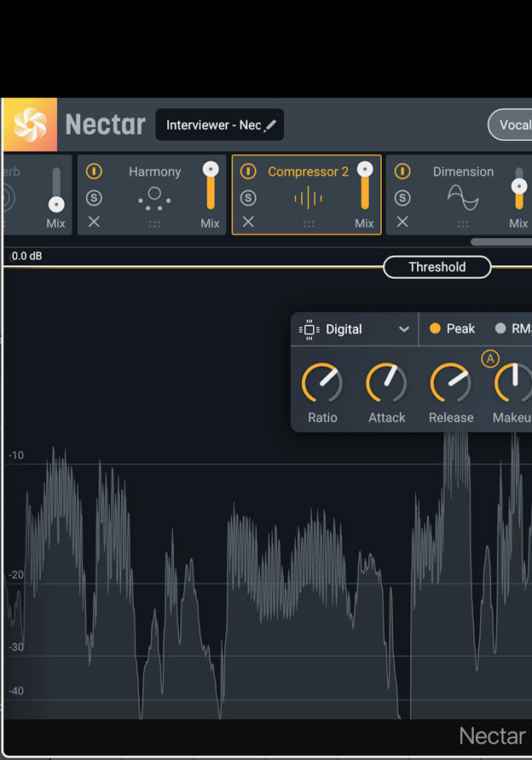Screen dimensions: 532x760
Task: Click the Harmony Mix slider
Action: (x=210, y=188)
